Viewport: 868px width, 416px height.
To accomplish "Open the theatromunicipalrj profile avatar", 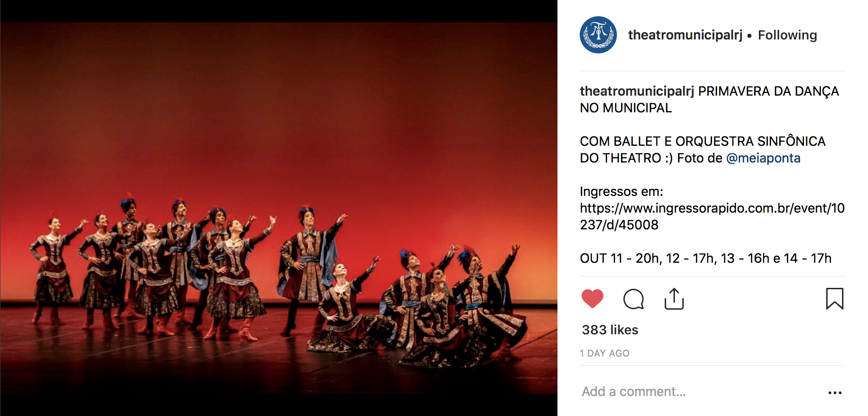I will coord(598,35).
